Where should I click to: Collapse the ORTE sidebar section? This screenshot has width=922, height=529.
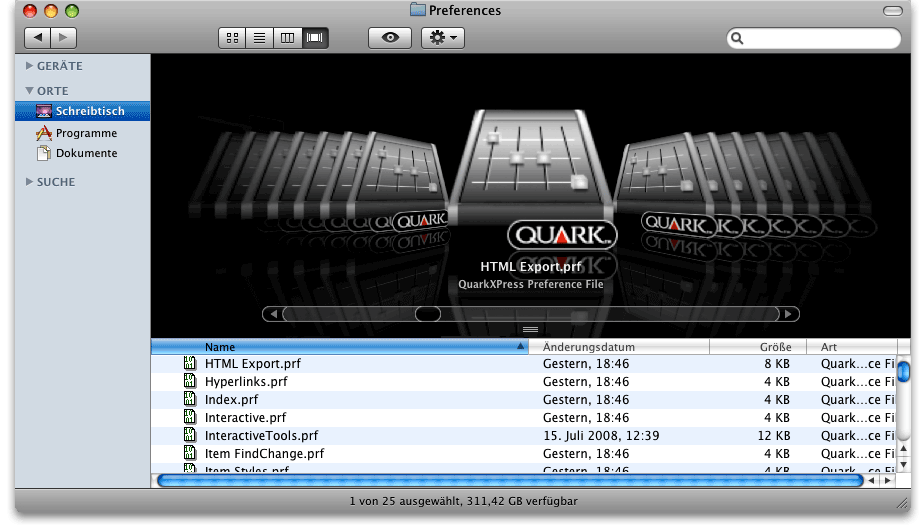click(x=29, y=91)
